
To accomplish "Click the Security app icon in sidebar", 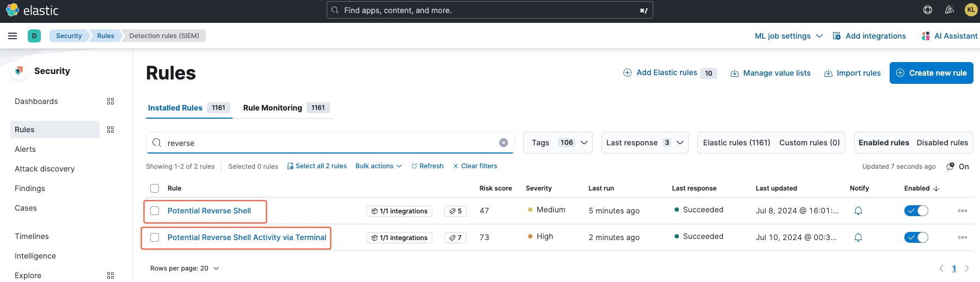I will [x=19, y=71].
